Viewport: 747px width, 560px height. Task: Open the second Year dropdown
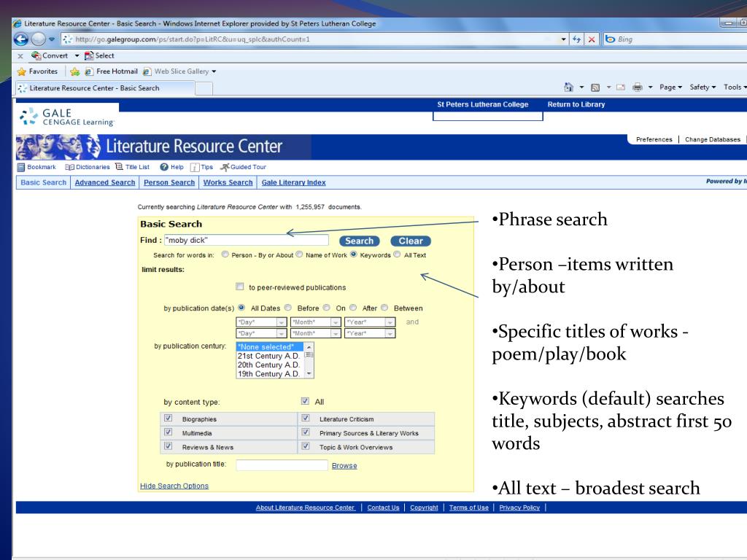tap(370, 333)
